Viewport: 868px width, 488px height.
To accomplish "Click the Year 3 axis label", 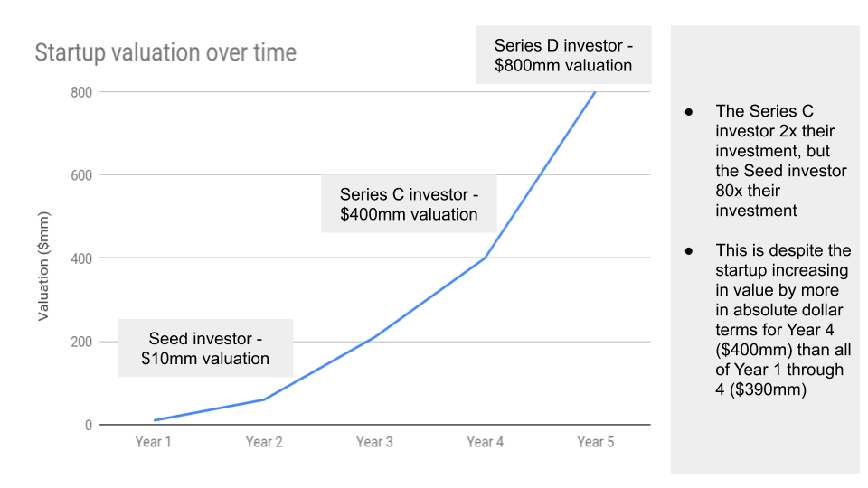I will click(374, 442).
